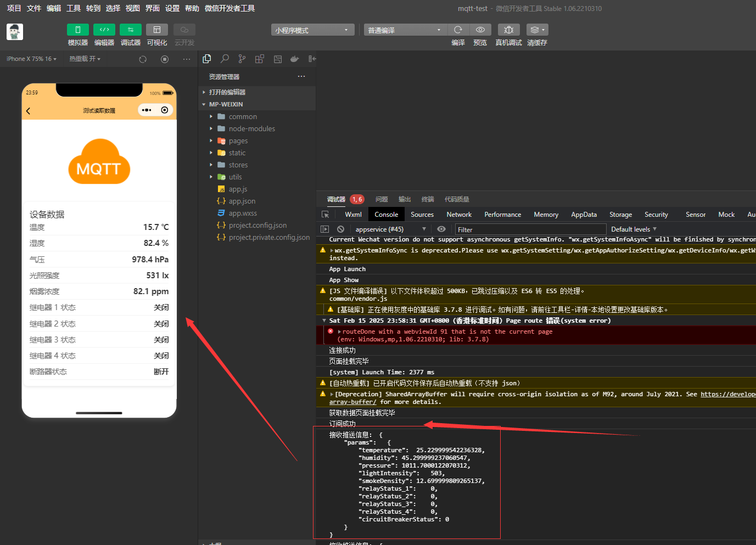Expand the pages folder in the file tree
The image size is (756, 545).
tap(238, 141)
